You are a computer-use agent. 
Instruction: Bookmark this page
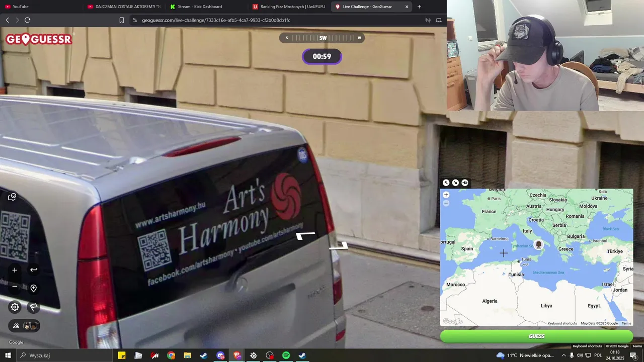122,20
